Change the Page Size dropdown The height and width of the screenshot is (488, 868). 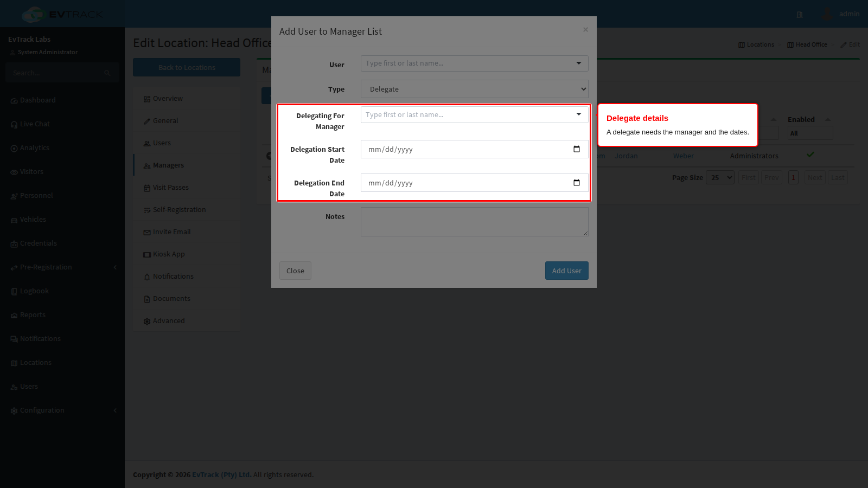point(720,177)
